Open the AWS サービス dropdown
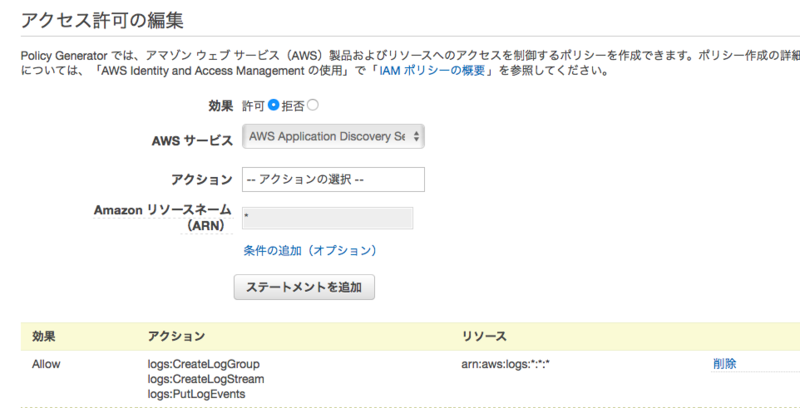 (333, 137)
